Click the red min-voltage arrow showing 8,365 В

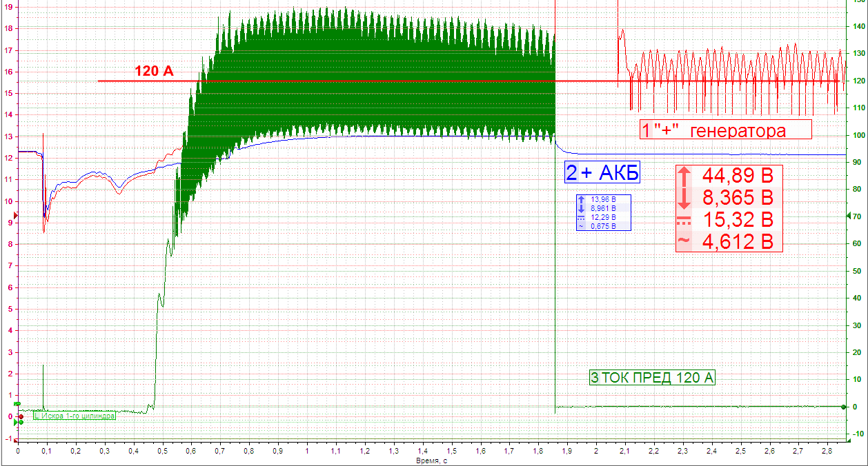(684, 199)
